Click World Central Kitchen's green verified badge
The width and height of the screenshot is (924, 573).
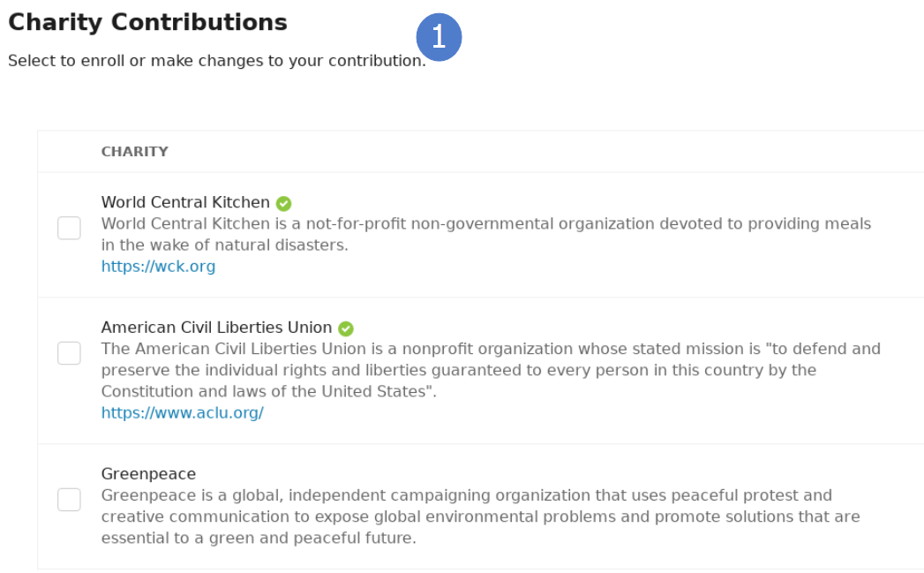pyautogui.click(x=283, y=203)
